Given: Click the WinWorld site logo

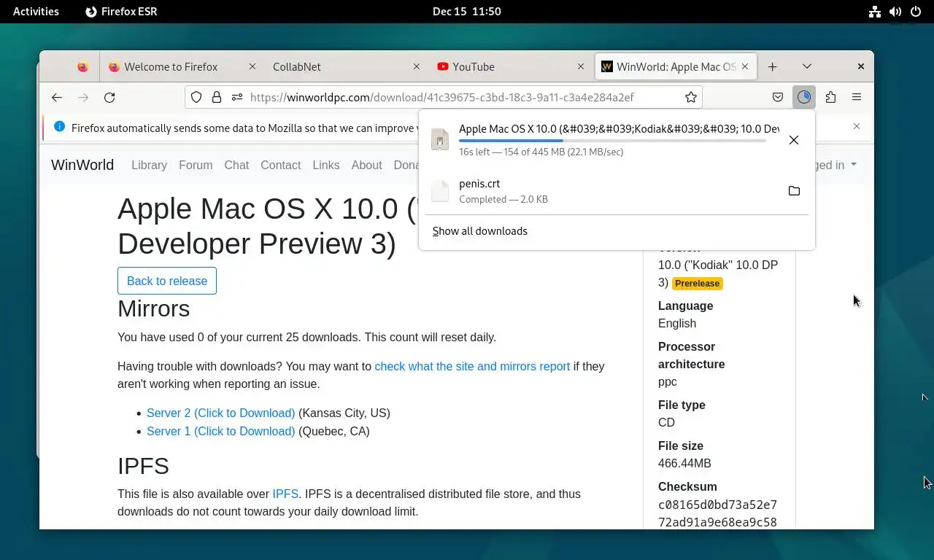Looking at the screenshot, I should (x=82, y=165).
